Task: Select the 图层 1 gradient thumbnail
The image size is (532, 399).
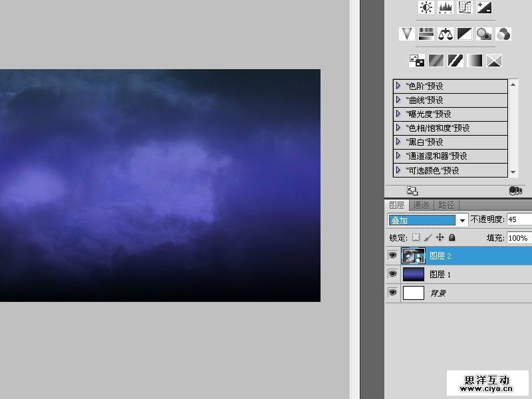Action: (413, 274)
